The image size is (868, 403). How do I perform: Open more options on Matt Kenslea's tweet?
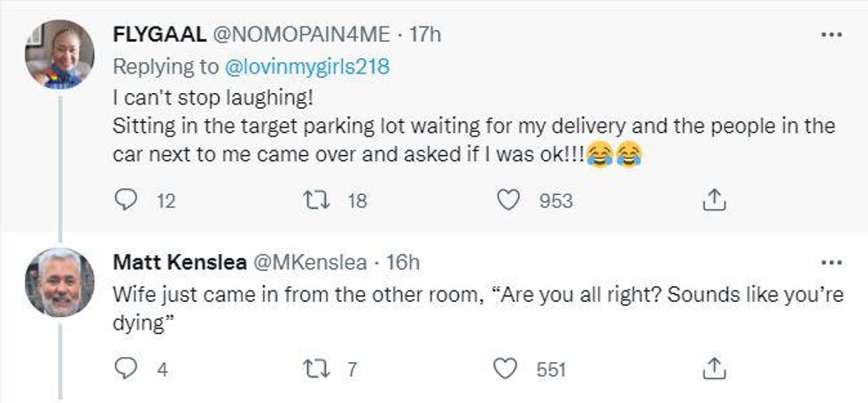click(x=832, y=263)
